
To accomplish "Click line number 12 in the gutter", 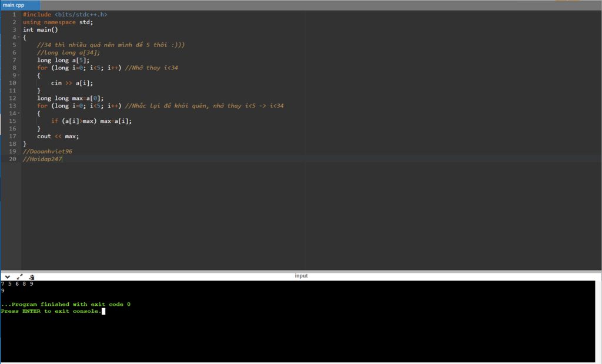I will [13, 98].
